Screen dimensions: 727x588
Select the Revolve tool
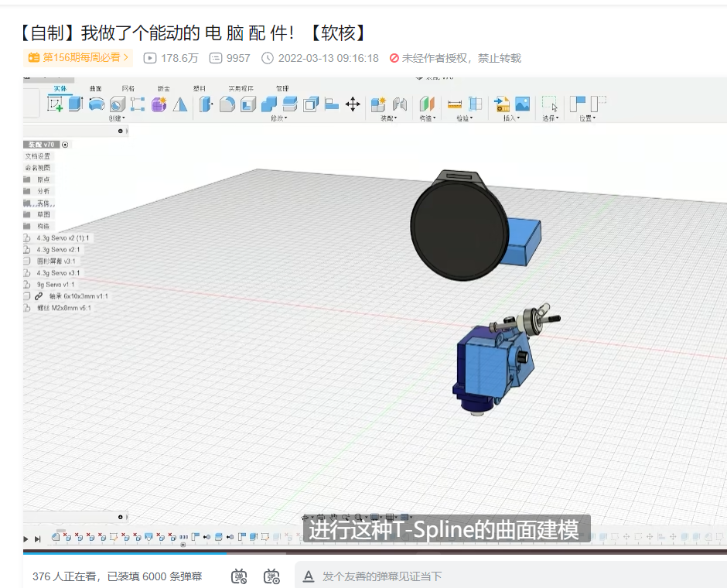tap(97, 104)
